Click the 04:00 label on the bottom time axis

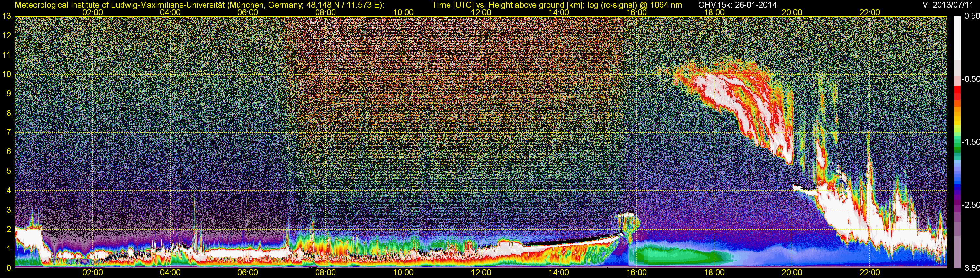(x=170, y=273)
